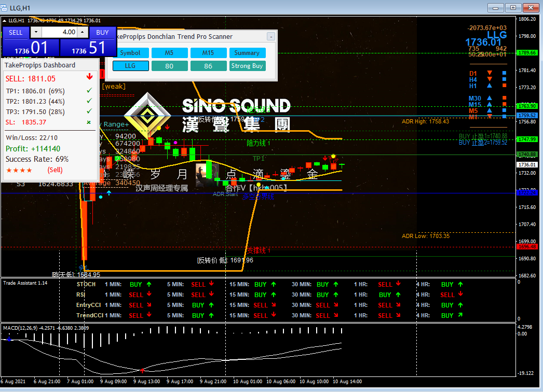Click the red four-star rating in dashboard

pyautogui.click(x=19, y=170)
